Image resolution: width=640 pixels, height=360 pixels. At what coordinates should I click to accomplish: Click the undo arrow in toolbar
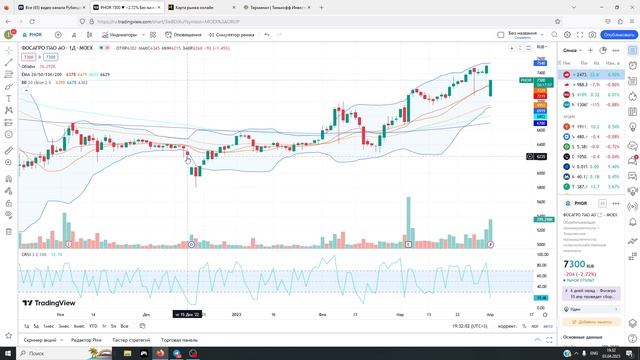(267, 35)
